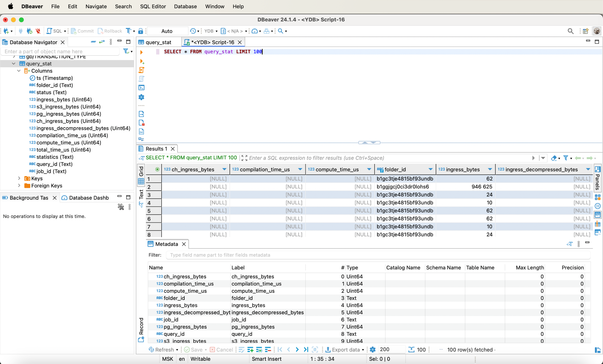
Task: Open the folder_id column sort dropdown
Action: point(430,170)
